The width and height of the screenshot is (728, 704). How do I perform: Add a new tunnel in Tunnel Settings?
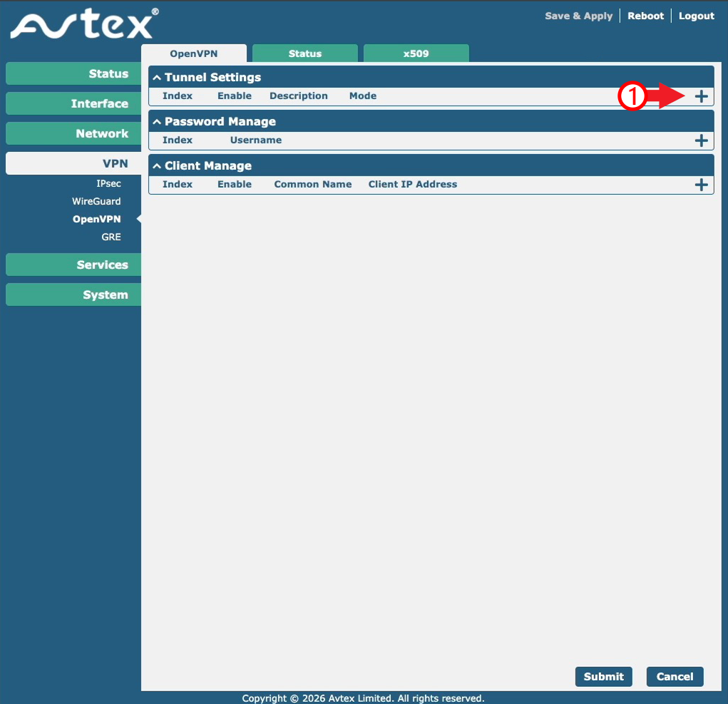coord(701,96)
